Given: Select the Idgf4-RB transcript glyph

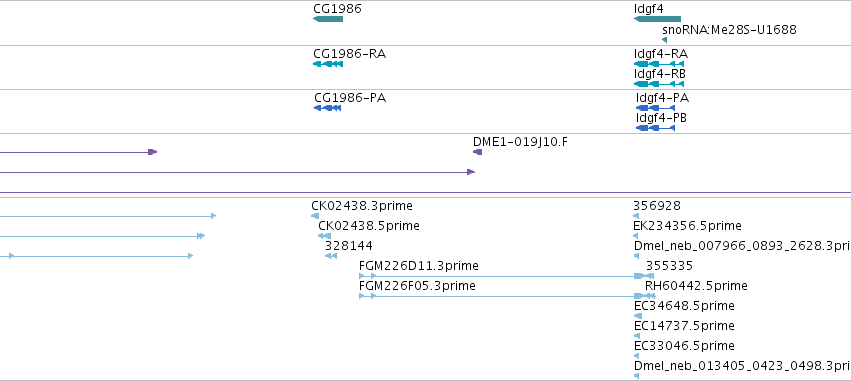Looking at the screenshot, I should 659,84.
